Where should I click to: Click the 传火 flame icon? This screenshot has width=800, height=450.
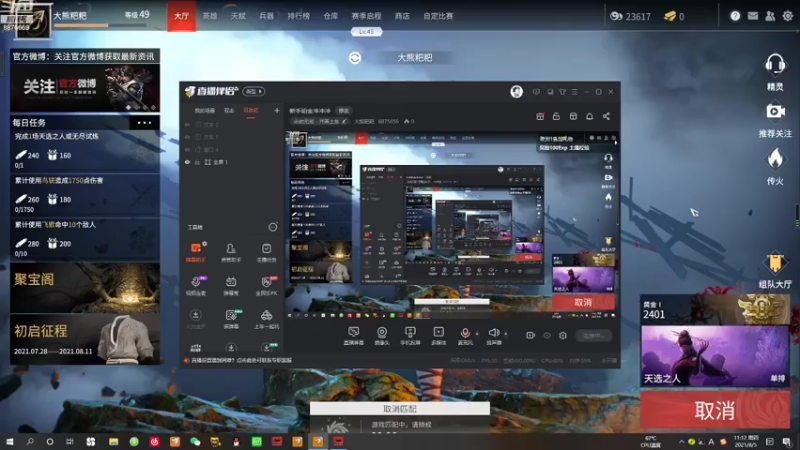point(775,159)
